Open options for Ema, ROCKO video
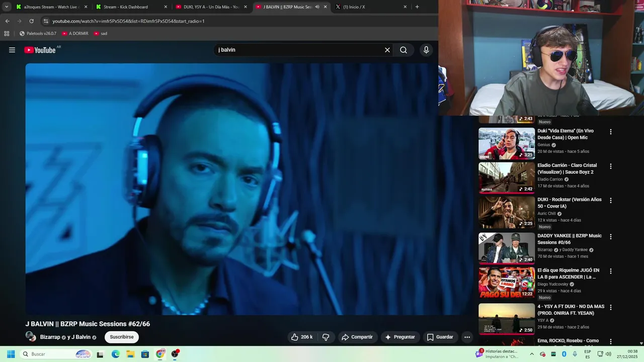This screenshot has height=362, width=644. tap(611, 341)
